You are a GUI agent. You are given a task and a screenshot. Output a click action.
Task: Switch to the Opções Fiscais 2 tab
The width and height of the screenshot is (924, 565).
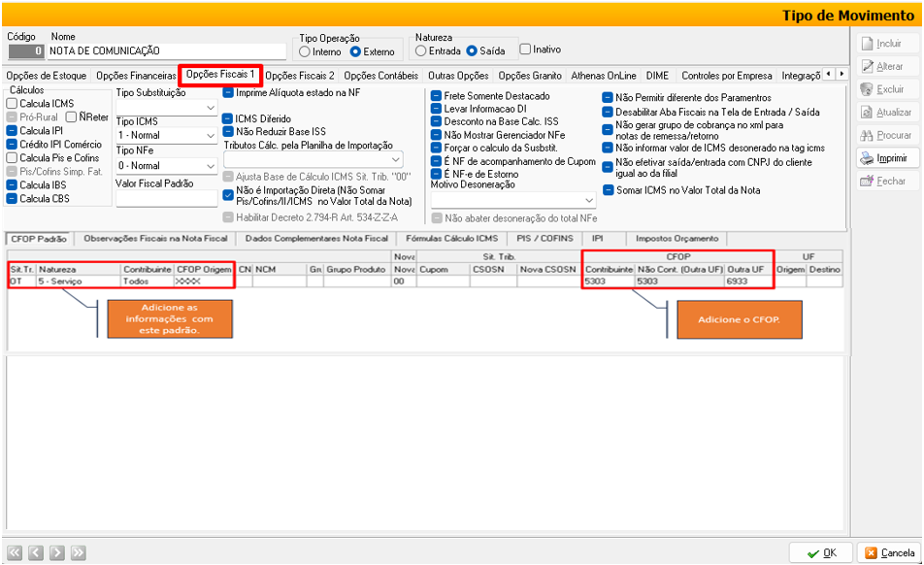click(x=299, y=76)
